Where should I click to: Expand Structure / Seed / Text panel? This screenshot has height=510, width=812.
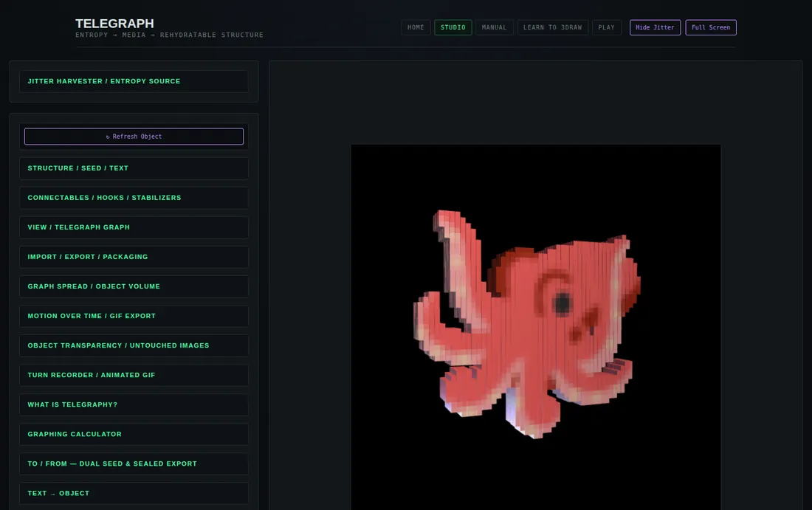[x=134, y=168]
